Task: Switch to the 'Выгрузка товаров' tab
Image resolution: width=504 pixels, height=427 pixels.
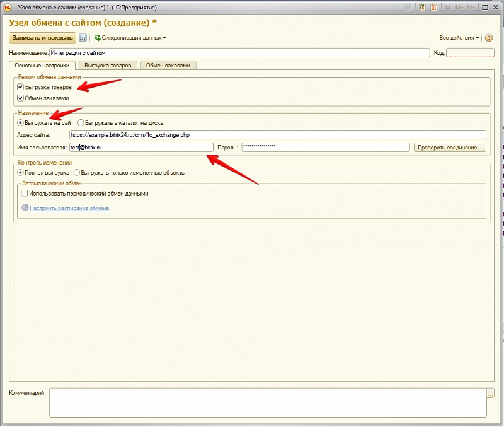Action: coord(108,65)
